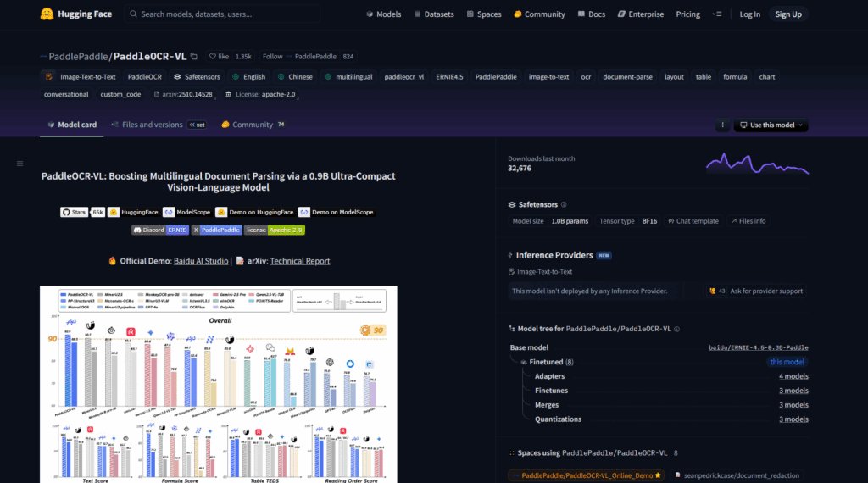Open the table of contents hamburger icon
868x483 pixels.
coord(20,164)
